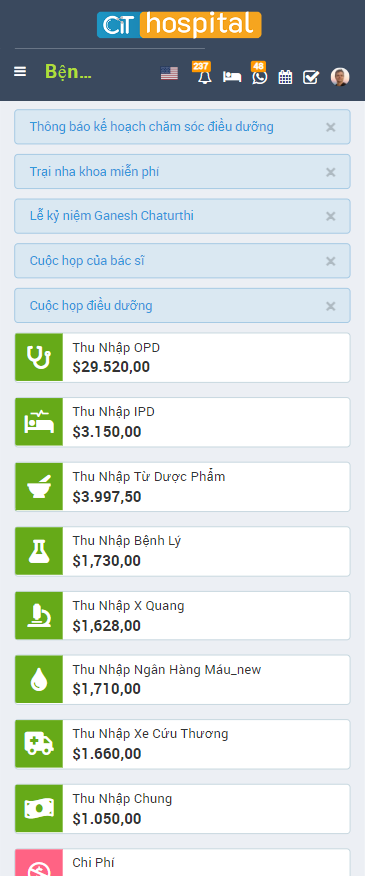Click the blood drop icon for Ngân Hàng Máu

pyautogui.click(x=39, y=680)
